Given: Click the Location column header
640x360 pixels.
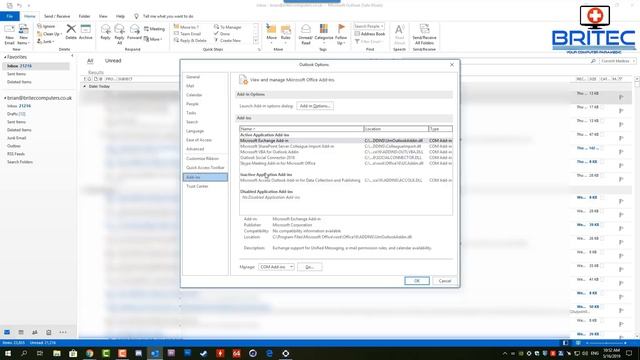Looking at the screenshot, I should pos(396,129).
